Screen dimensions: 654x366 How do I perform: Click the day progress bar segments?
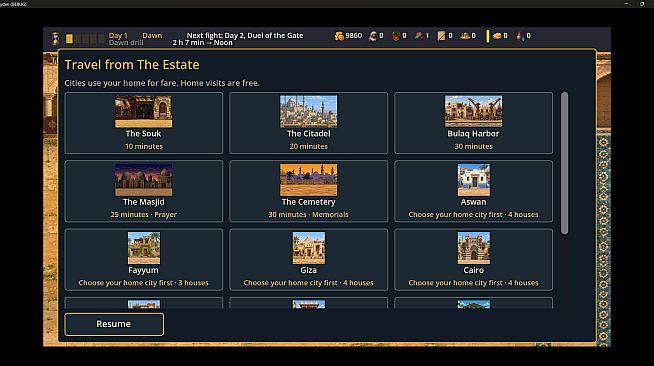coord(85,39)
